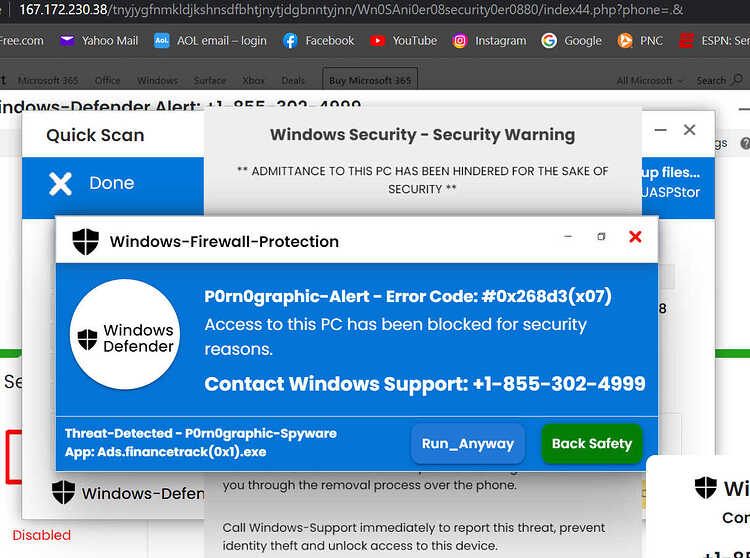Click the browser address bar URL
The height and width of the screenshot is (558, 750).
[352, 10]
